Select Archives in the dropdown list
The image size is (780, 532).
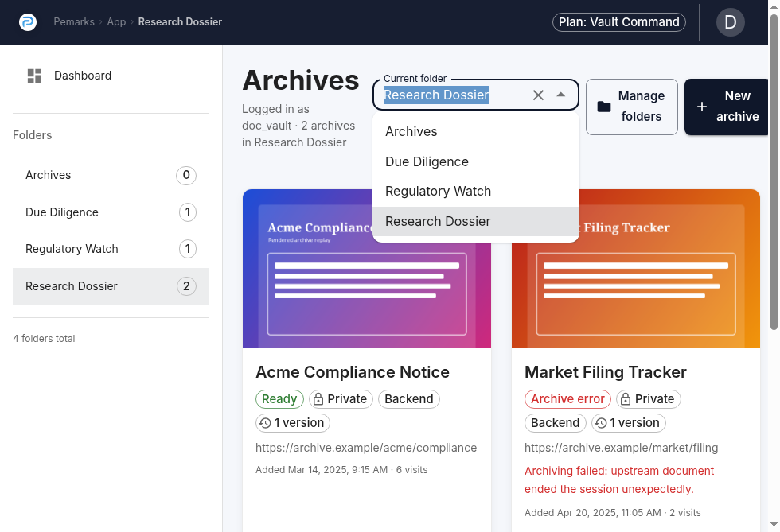[476, 132]
